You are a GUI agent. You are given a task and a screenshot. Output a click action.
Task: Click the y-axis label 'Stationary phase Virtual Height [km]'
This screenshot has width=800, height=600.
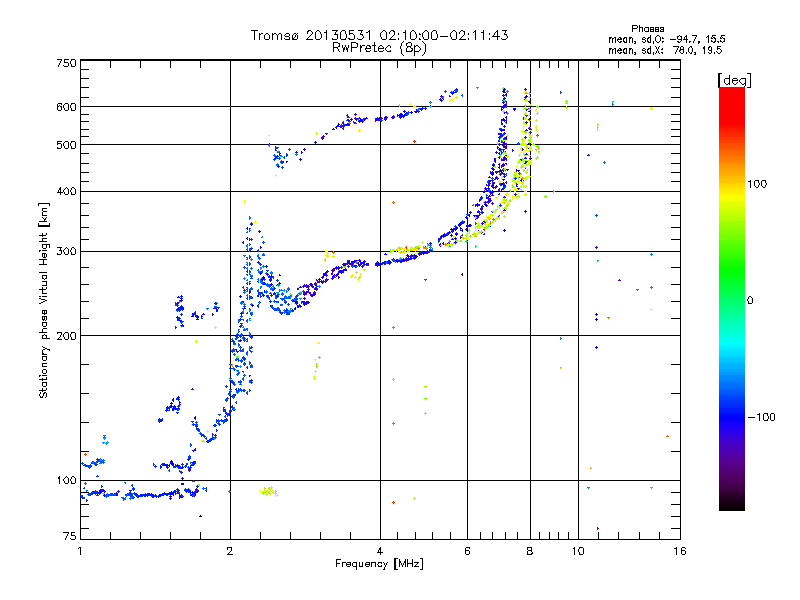coord(43,301)
